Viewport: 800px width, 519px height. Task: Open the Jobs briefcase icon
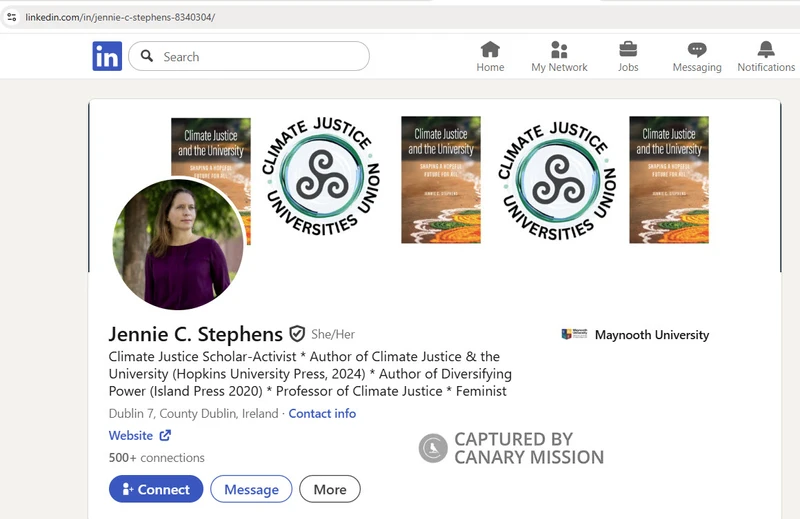pyautogui.click(x=628, y=50)
